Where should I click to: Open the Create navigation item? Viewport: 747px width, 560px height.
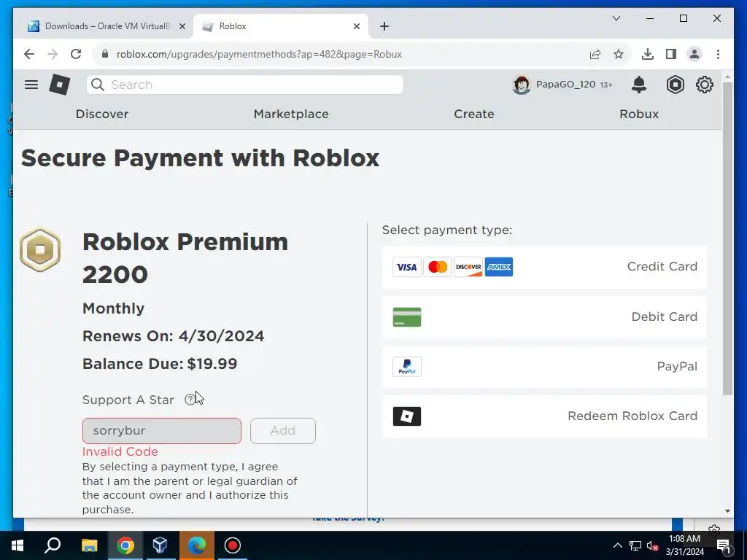coord(474,114)
